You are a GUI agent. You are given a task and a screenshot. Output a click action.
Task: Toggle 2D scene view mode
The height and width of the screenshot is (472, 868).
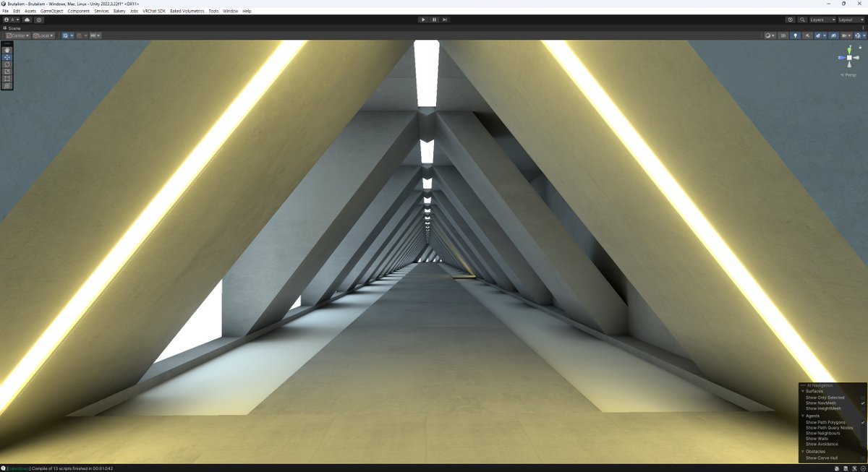click(783, 35)
